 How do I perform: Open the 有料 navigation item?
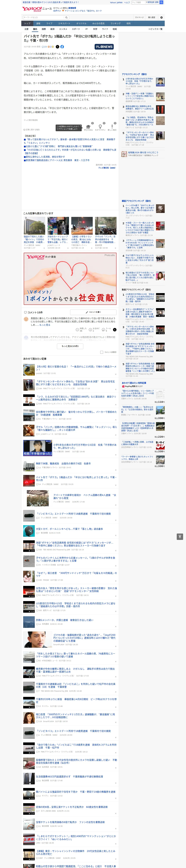128,24
